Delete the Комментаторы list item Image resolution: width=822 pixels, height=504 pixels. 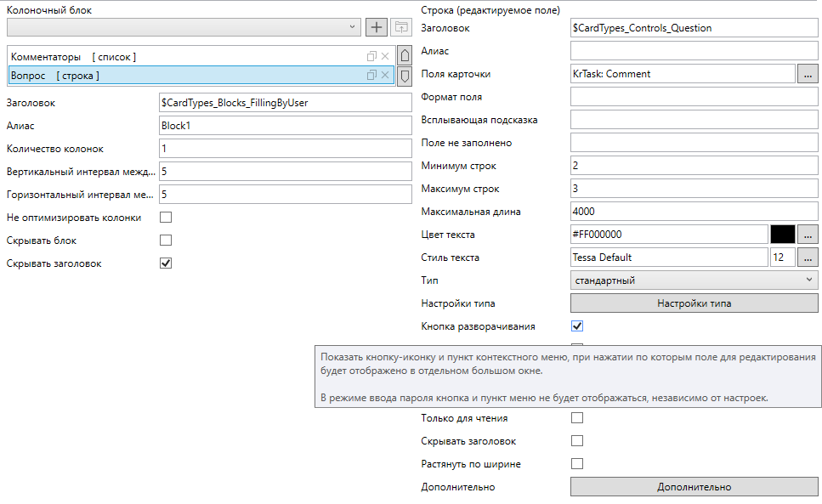[x=385, y=56]
